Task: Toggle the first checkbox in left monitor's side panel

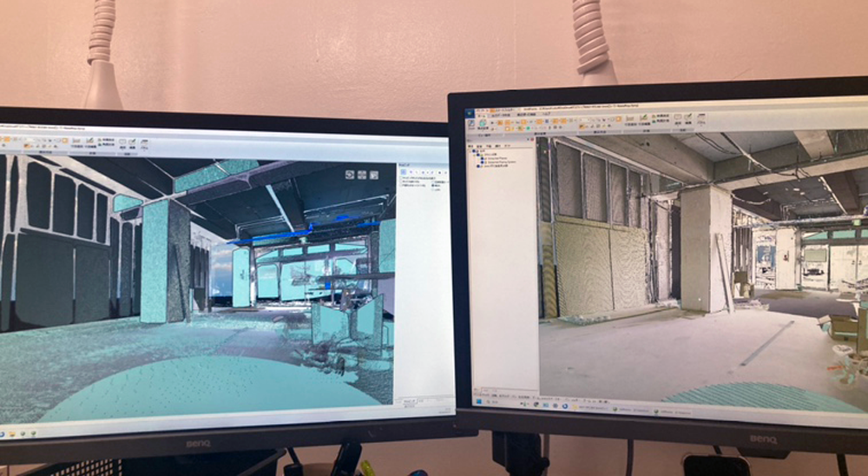Action: point(401,178)
